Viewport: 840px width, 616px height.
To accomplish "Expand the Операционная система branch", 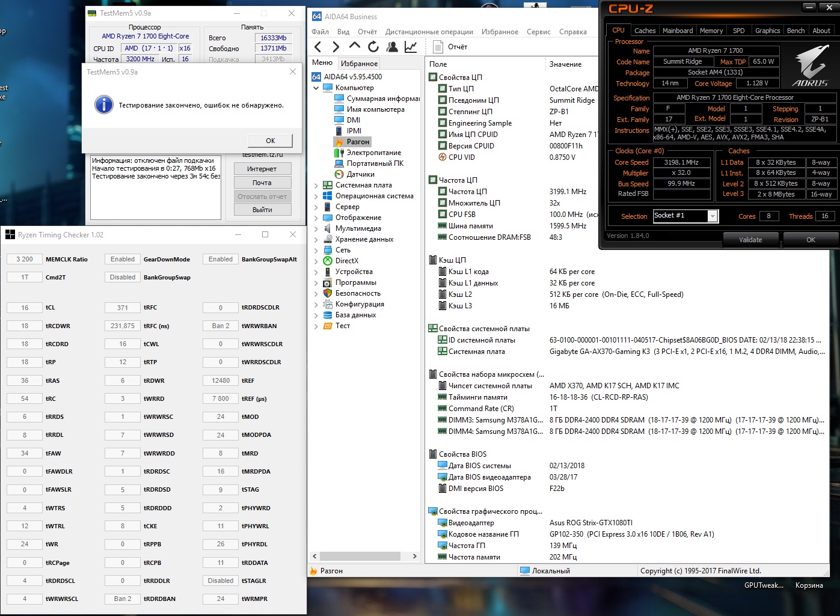I will (x=316, y=196).
